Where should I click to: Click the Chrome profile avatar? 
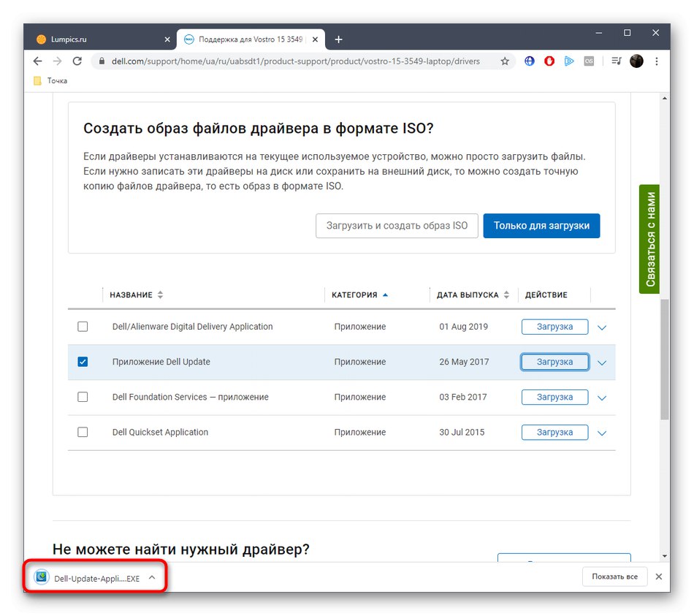point(636,61)
